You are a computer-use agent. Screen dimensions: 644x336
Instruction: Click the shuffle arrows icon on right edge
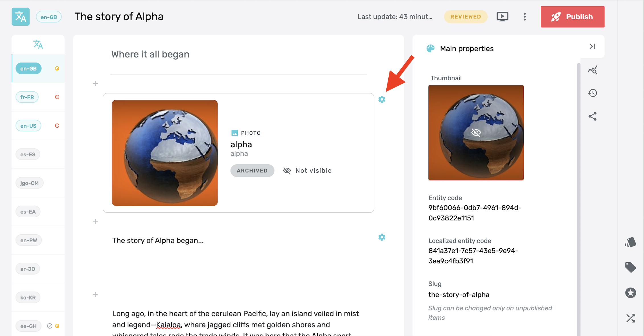(630, 318)
